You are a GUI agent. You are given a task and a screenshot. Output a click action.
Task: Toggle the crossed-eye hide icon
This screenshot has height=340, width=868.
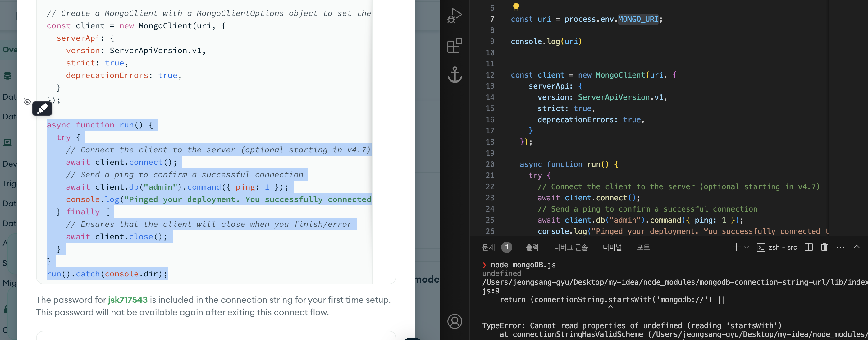(27, 101)
